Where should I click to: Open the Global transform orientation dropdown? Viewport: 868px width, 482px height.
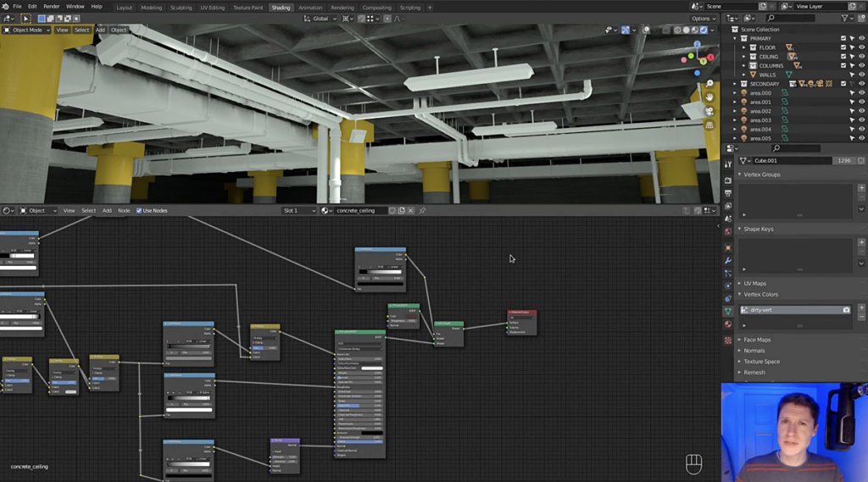point(320,19)
